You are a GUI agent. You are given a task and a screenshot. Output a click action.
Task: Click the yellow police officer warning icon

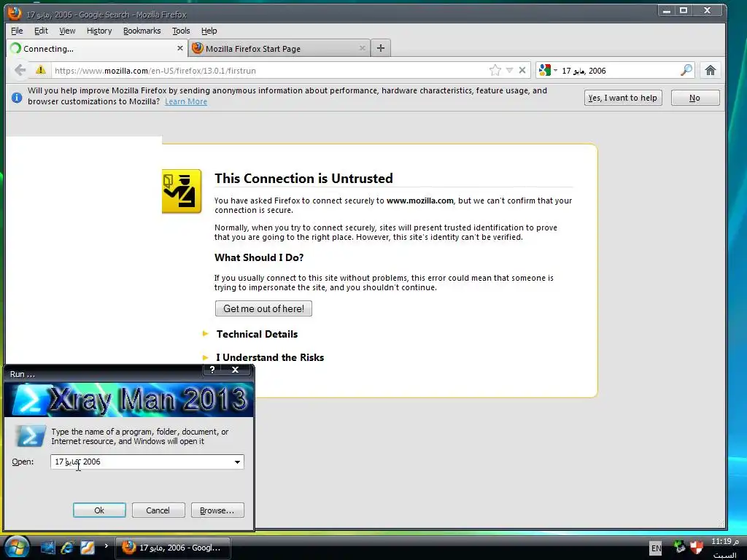pyautogui.click(x=182, y=191)
